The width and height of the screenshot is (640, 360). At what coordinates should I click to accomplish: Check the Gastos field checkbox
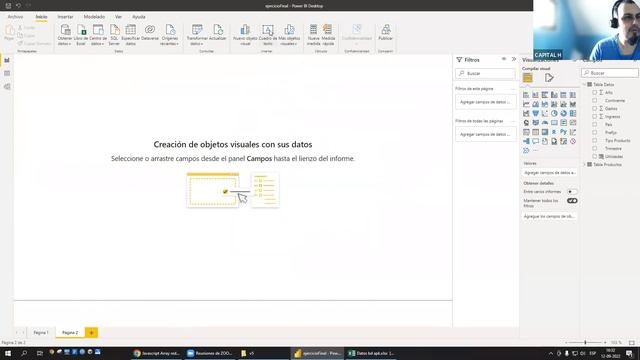(595, 109)
